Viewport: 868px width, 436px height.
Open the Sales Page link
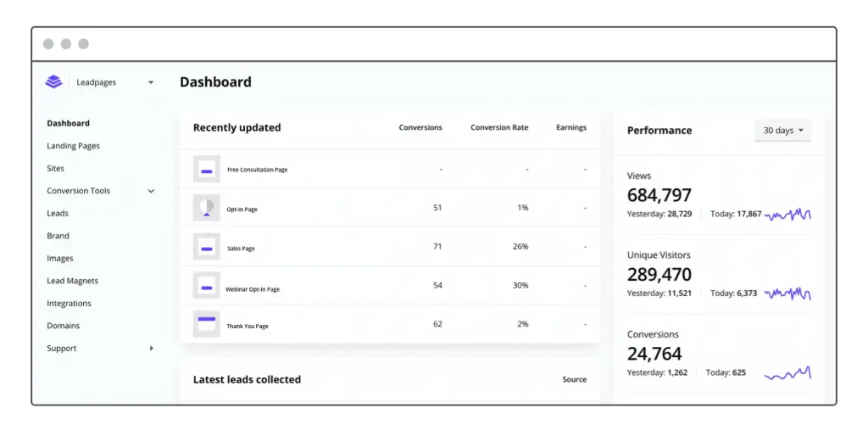tap(241, 249)
